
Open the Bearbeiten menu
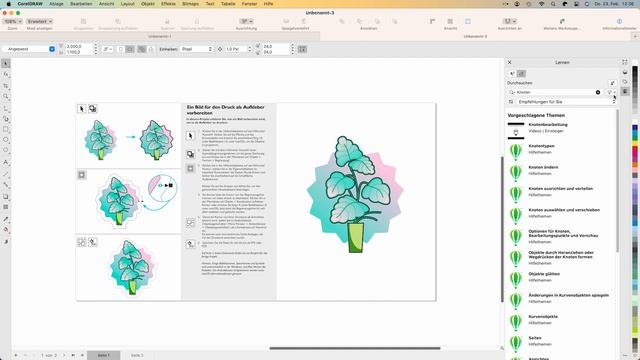pyautogui.click(x=81, y=4)
